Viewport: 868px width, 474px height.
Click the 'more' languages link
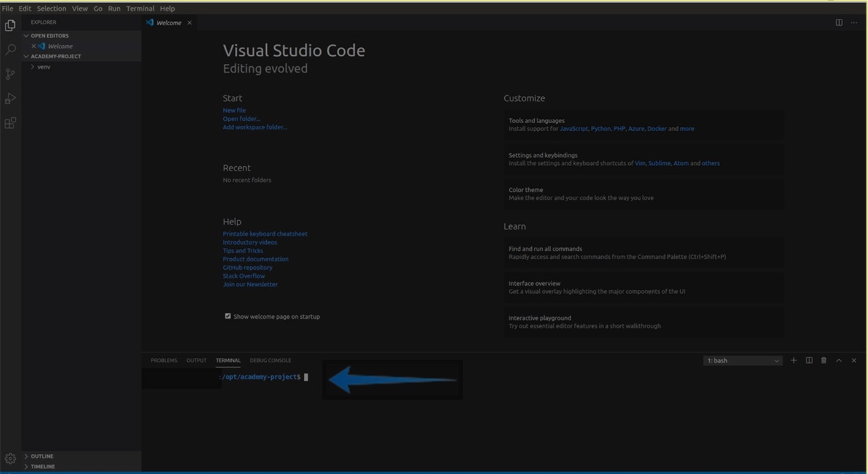click(687, 129)
